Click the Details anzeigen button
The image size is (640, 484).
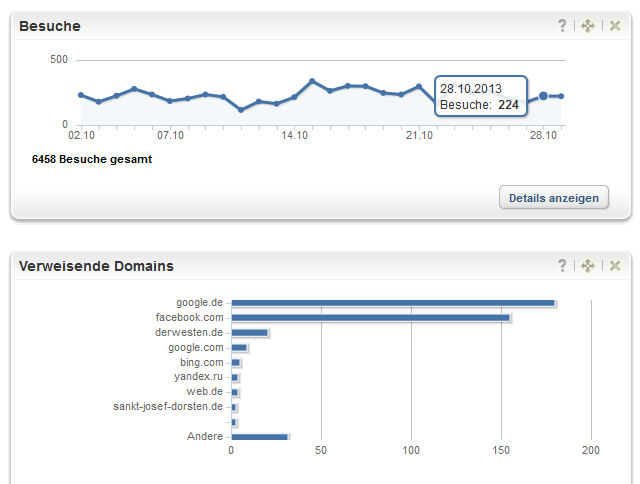point(553,198)
